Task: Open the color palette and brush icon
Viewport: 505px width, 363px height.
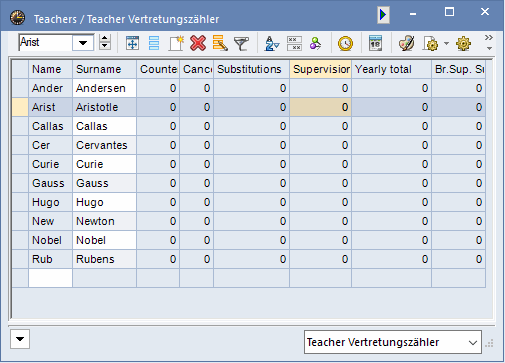Action: coord(406,43)
